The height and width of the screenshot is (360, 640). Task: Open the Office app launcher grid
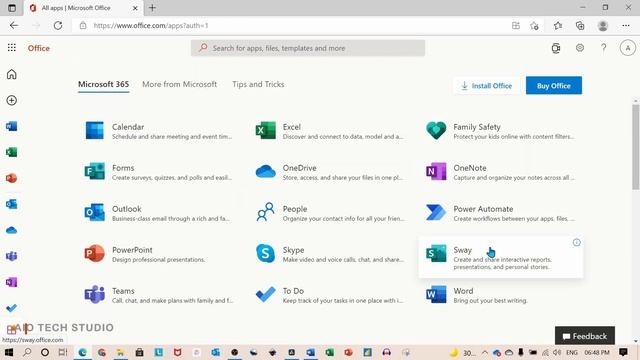click(11, 48)
